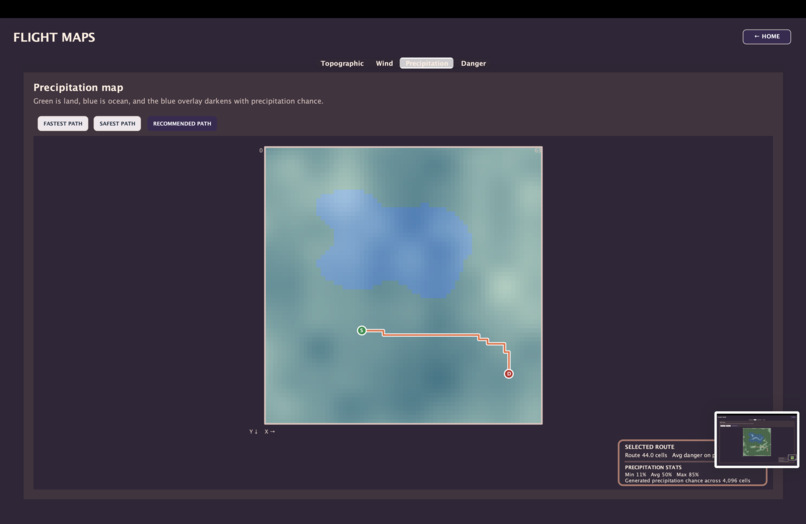Click the 'Route 44.0 cells' text
Viewport: 806px width, 524px height.
click(x=646, y=455)
